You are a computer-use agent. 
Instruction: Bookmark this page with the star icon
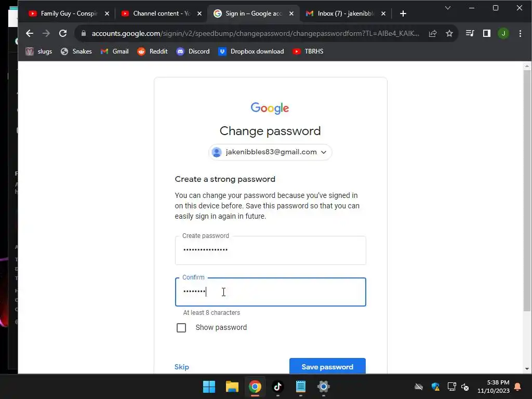click(449, 33)
